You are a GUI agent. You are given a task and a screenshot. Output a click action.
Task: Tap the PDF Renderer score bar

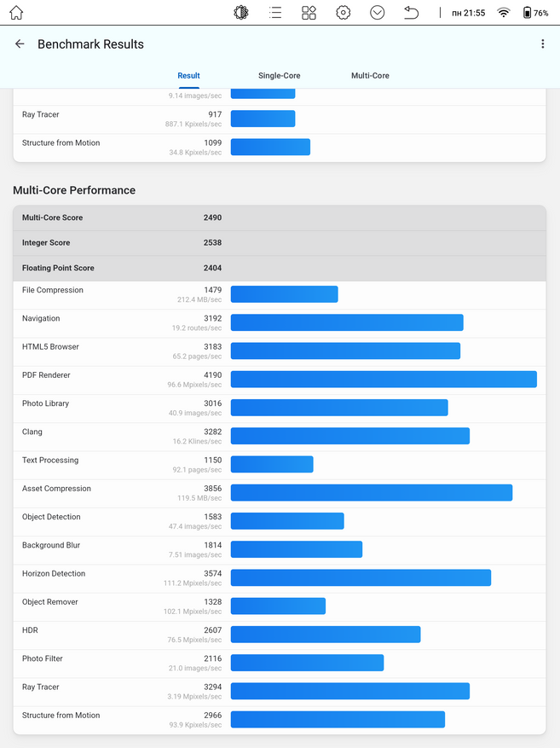coord(384,380)
